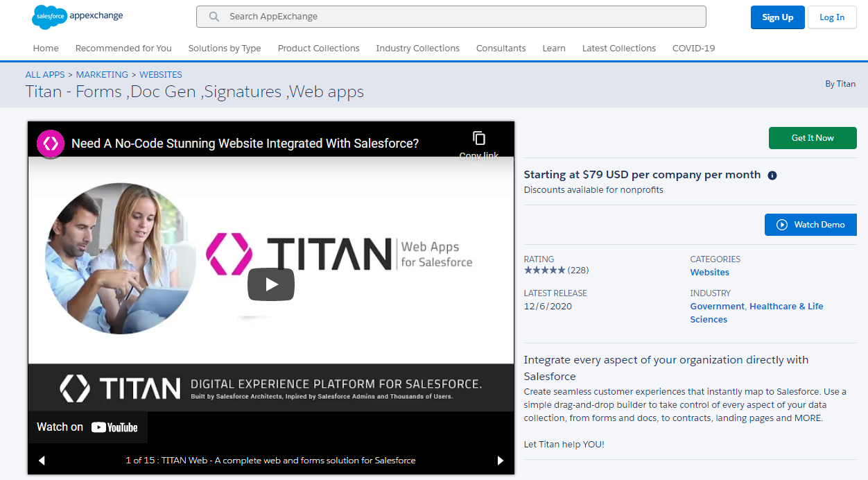Click the Sign Up button
This screenshot has height=480, width=868.
pos(777,17)
